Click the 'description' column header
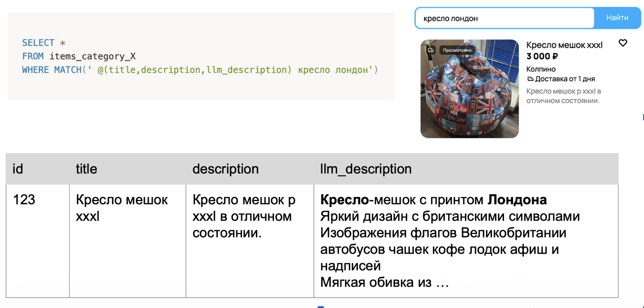The height and width of the screenshot is (308, 644). point(226,169)
